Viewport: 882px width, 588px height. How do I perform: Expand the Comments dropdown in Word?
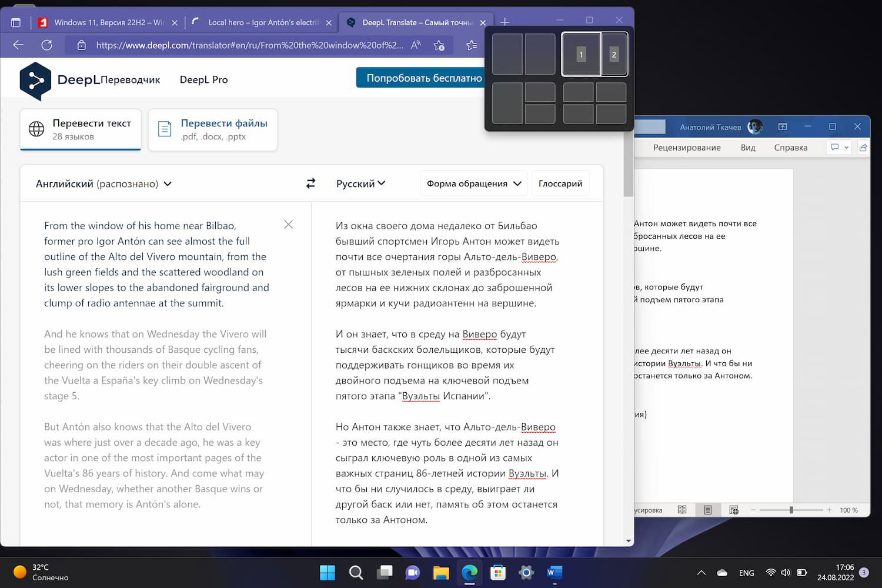tap(847, 148)
